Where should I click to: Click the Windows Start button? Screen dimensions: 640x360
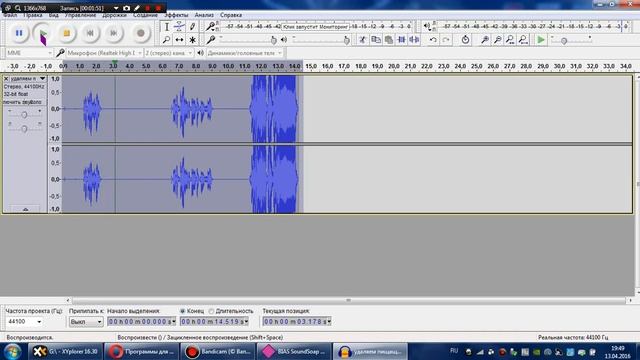coord(12,351)
